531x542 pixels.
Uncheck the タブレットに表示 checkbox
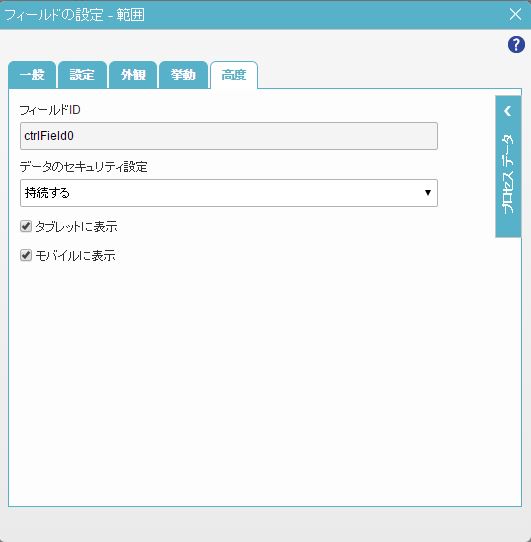[26, 226]
